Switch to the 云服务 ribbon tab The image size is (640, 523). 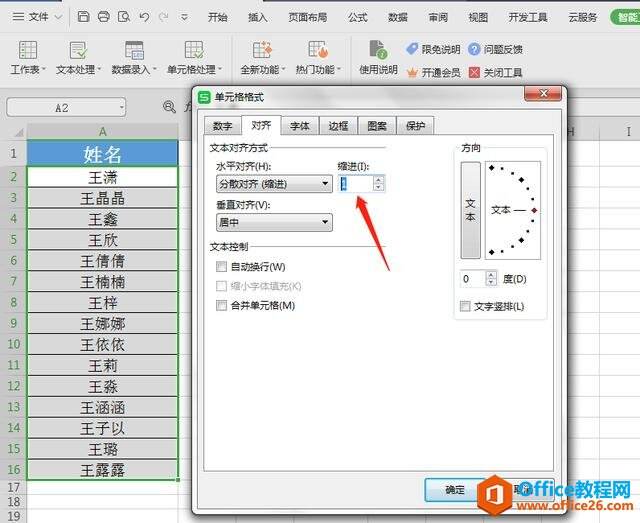pyautogui.click(x=582, y=17)
